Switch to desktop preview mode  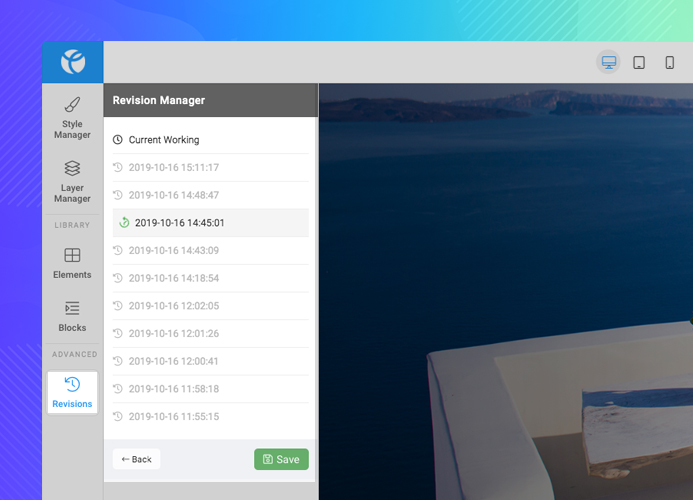608,62
